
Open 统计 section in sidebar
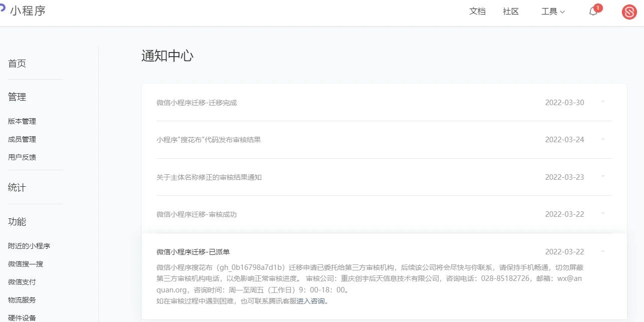(17, 188)
